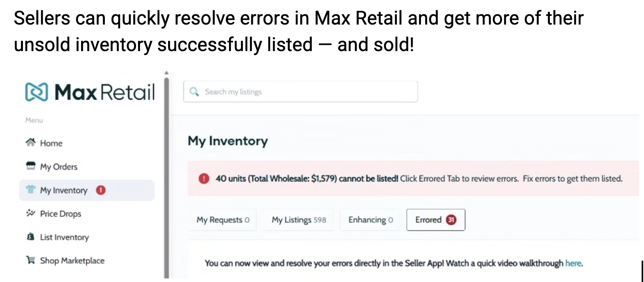Open the video walkthrough 'here' link
644x282 pixels.
[x=573, y=263]
